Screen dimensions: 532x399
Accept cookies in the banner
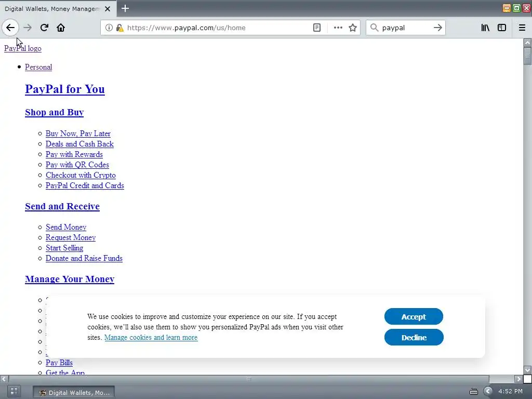coord(414,316)
